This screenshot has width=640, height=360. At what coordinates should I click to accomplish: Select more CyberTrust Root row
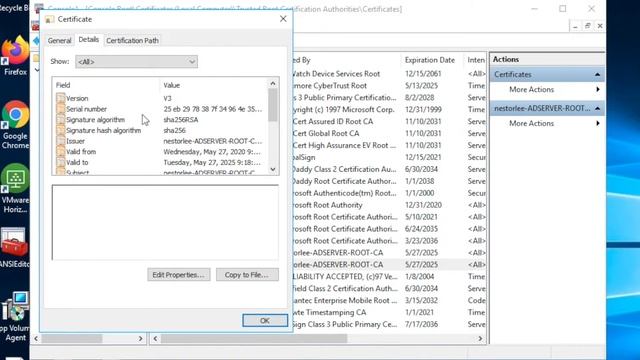coord(389,86)
